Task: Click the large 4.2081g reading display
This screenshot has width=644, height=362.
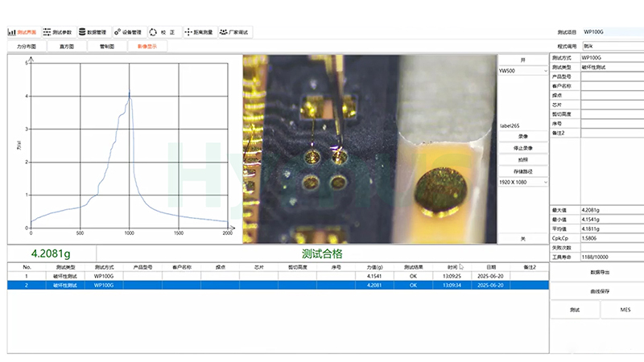Action: point(51,253)
